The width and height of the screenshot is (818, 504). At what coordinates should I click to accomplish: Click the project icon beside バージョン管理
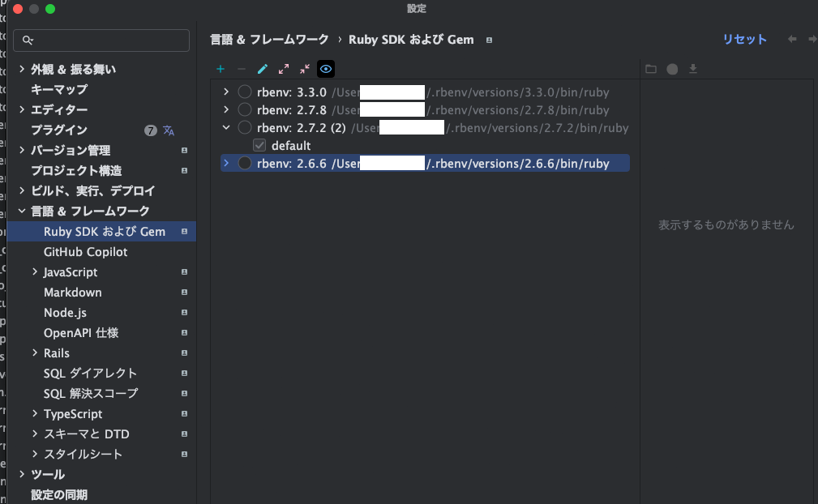point(184,150)
